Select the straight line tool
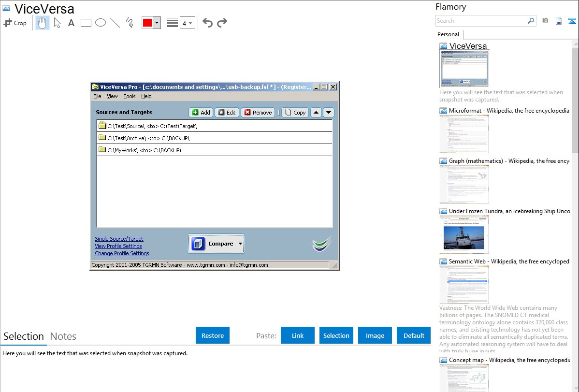Viewport: 579px width, 392px height. 115,23
